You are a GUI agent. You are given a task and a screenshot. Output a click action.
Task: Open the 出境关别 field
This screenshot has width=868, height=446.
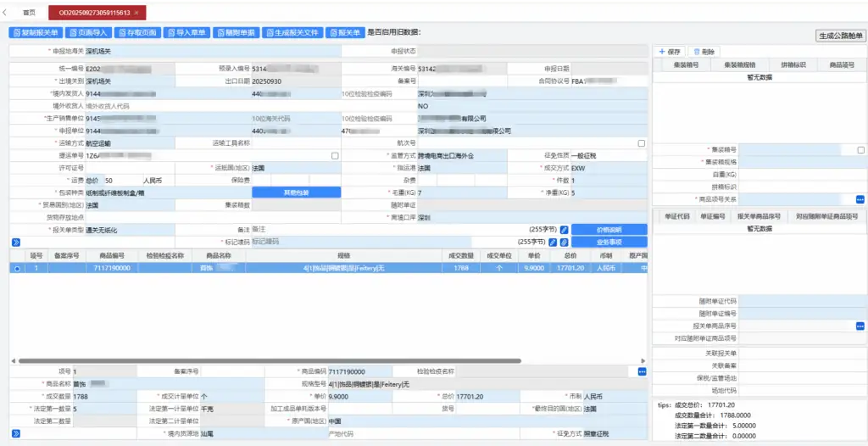(x=130, y=81)
